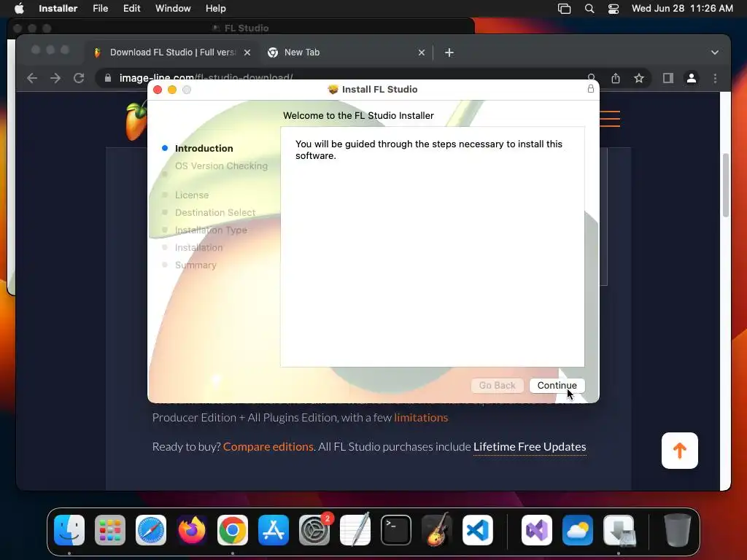Open the Edit menu
This screenshot has height=560, width=747.
[131, 8]
